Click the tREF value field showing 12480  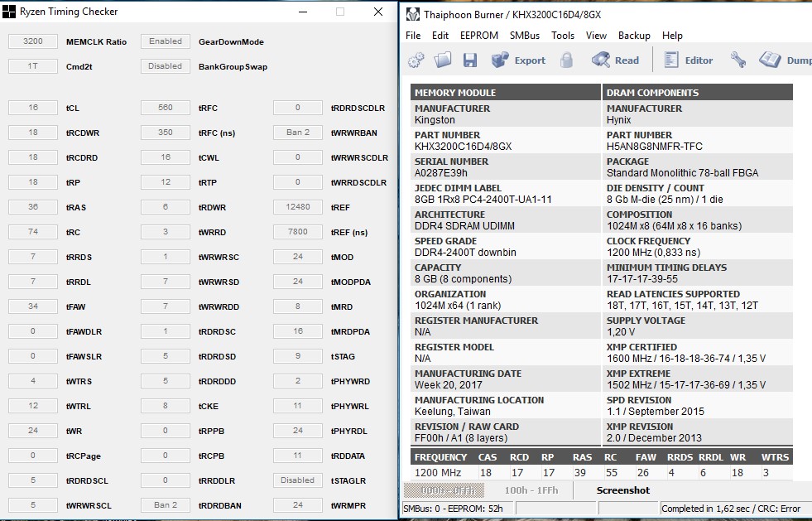(298, 207)
